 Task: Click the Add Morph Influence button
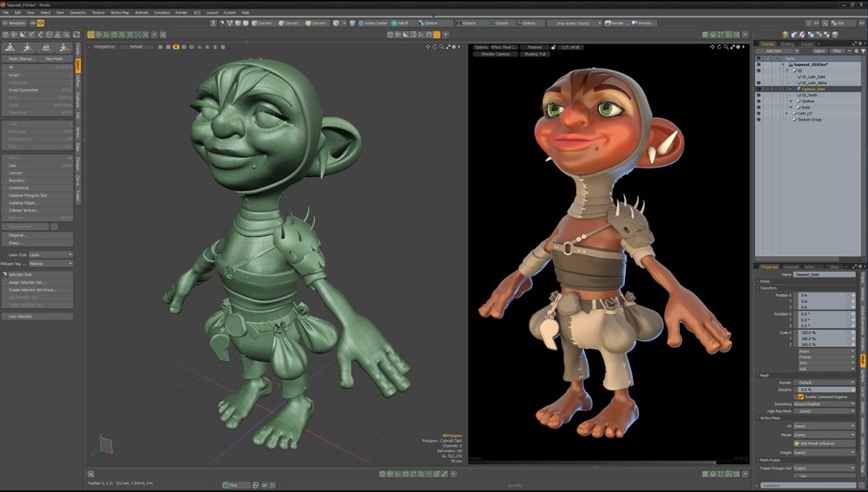click(x=824, y=443)
